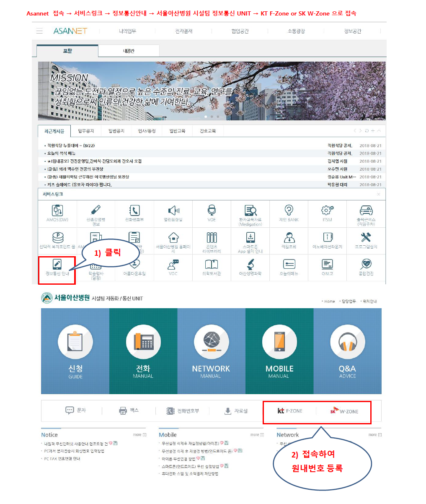Screen dimensions: 426x504
Task: Open the 정보공간 menu
Action: tap(352, 31)
